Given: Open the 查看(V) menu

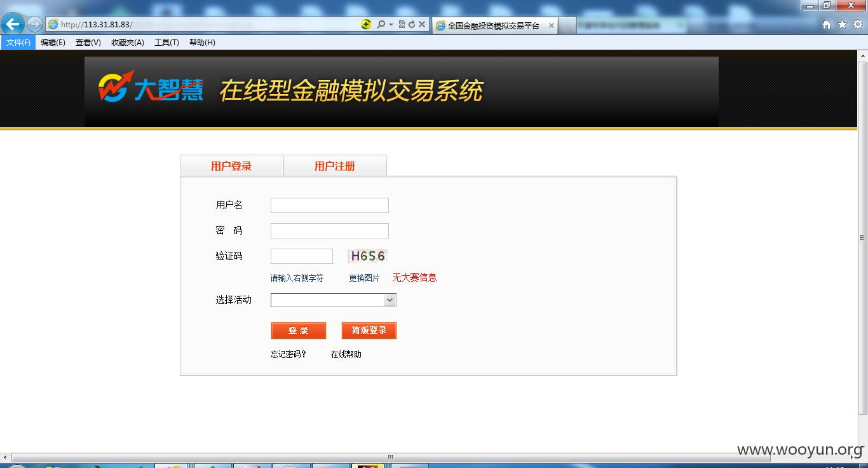Looking at the screenshot, I should click(x=88, y=43).
